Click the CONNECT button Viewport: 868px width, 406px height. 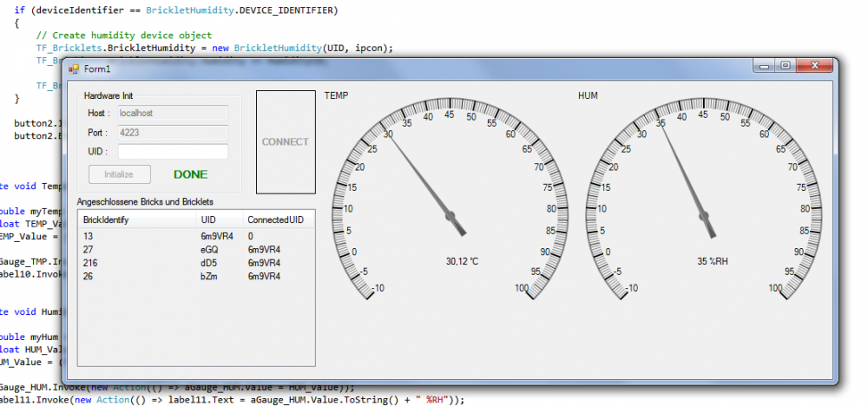tap(286, 141)
